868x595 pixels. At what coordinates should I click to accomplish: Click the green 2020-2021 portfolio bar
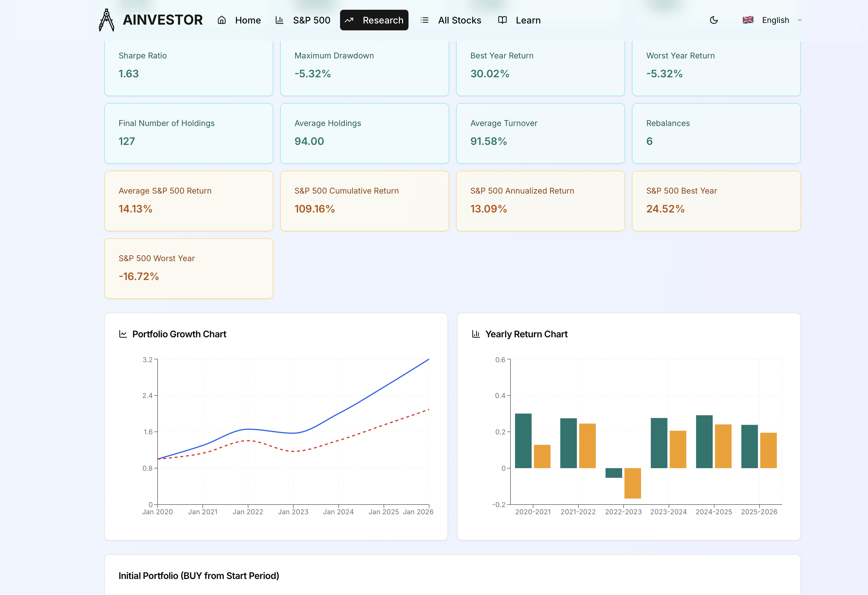click(523, 441)
